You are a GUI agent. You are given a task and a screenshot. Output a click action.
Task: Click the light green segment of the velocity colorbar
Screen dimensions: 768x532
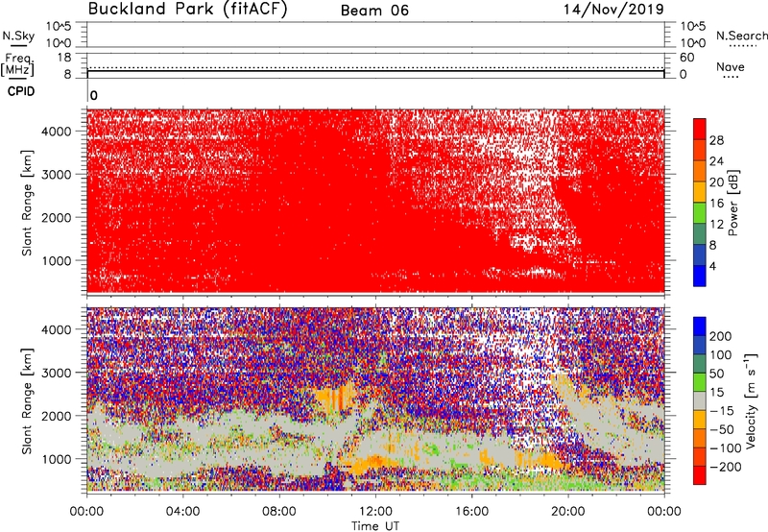pos(700,382)
